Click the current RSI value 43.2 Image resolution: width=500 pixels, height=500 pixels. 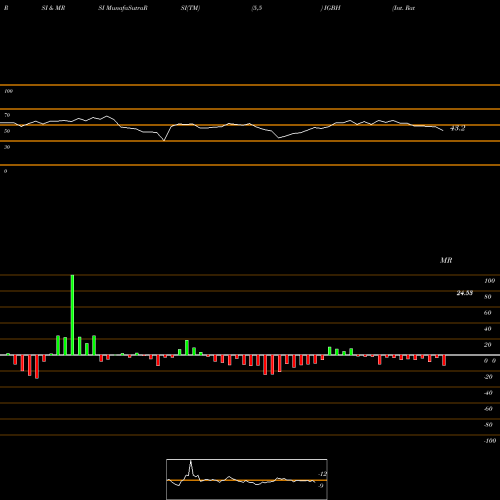(x=457, y=128)
